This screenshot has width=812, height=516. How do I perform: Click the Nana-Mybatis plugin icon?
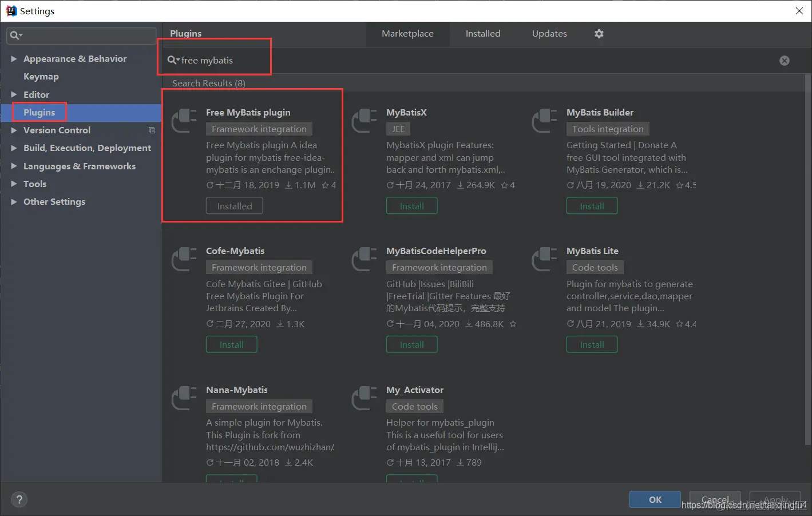pyautogui.click(x=184, y=398)
